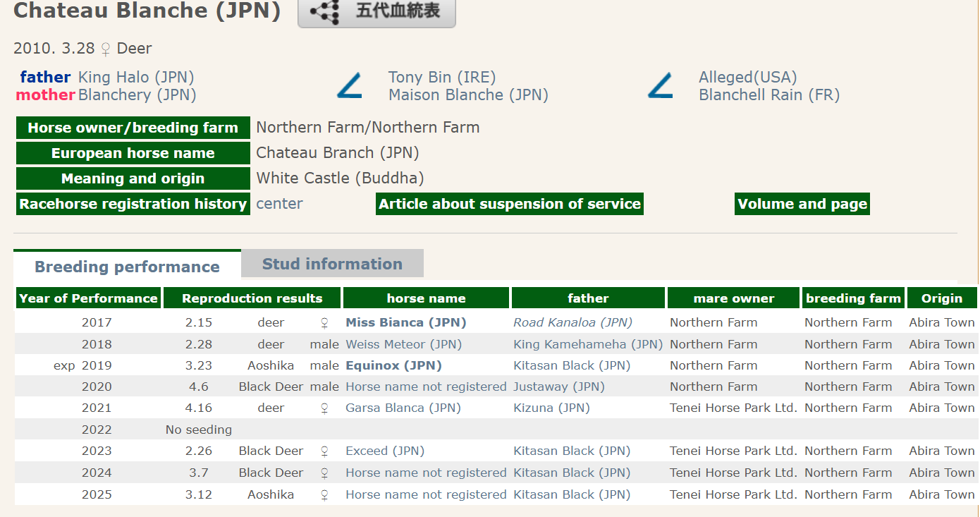Image resolution: width=980 pixels, height=517 pixels.
Task: Open Equinox (JPN) horse page
Action: pyautogui.click(x=393, y=365)
